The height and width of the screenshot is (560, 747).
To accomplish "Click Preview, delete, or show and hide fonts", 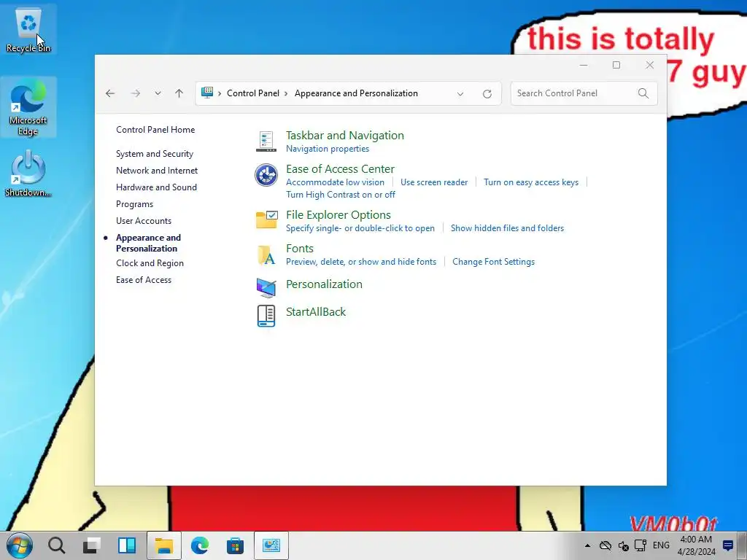I will click(361, 262).
